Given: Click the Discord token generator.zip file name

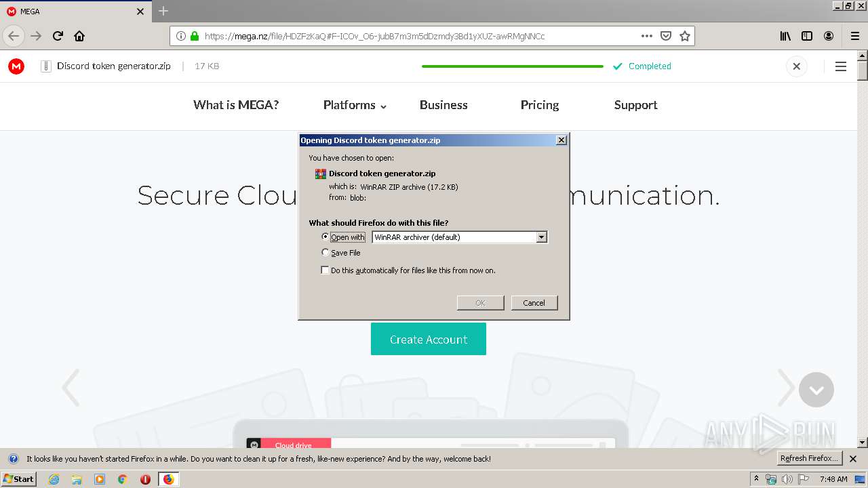Looking at the screenshot, I should point(114,66).
